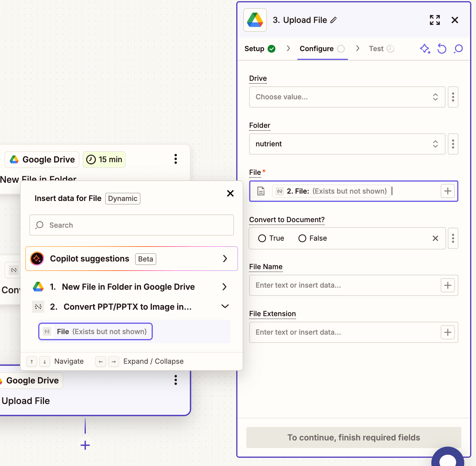Screen dimensions: 476x466
Task: Click plus icon in File Name field
Action: 447,285
